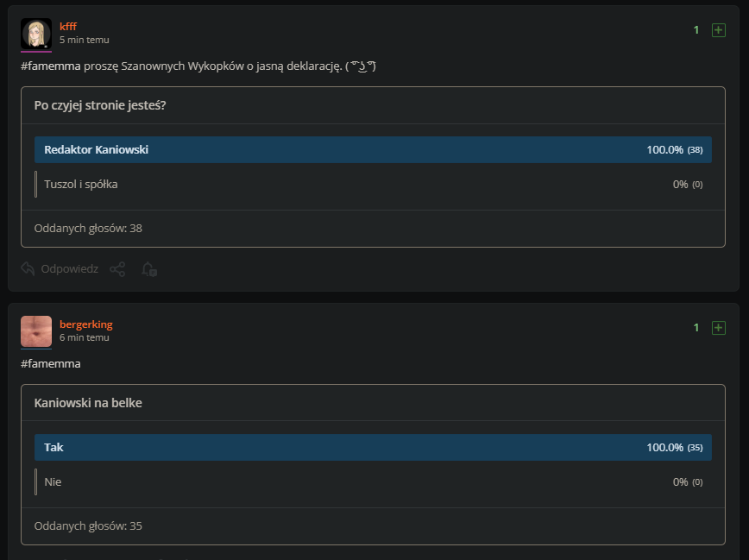Click 'Odpowiedz' to reply to kfff
This screenshot has width=749, height=560.
tap(69, 269)
